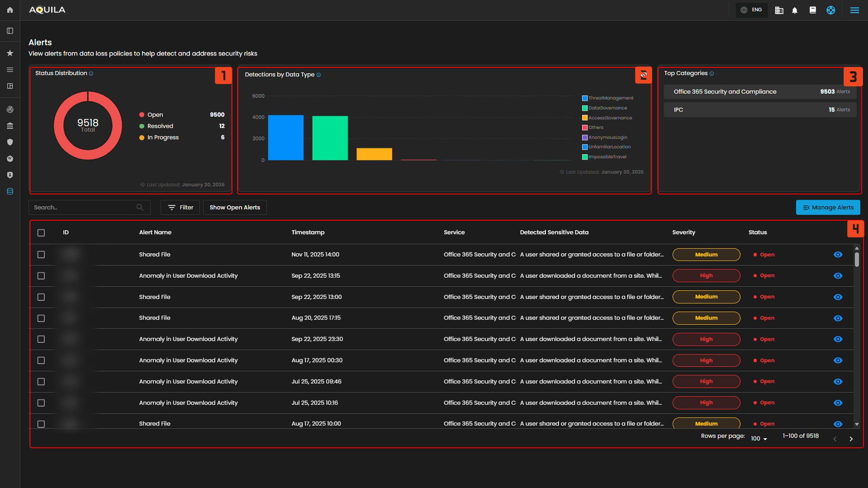Toggle the select-all checkbox in table header

(x=41, y=233)
